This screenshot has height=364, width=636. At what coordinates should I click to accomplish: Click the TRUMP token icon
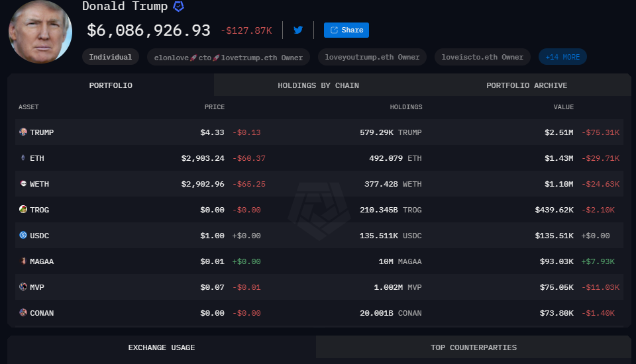point(23,132)
